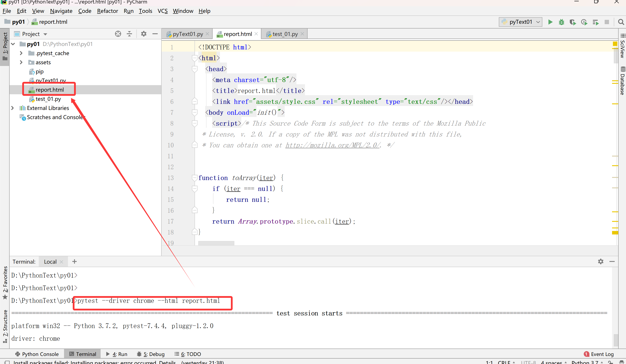
Task: Click the Stop square icon
Action: click(607, 22)
